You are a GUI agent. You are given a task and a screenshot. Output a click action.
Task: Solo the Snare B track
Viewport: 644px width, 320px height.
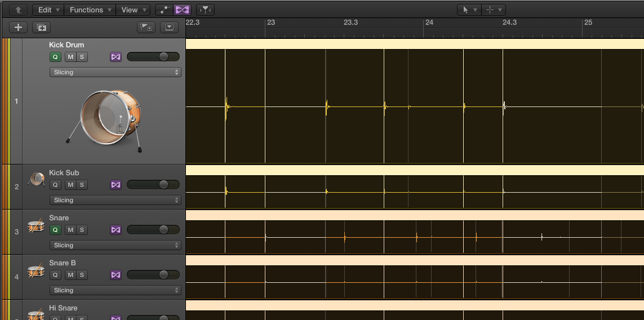point(82,275)
